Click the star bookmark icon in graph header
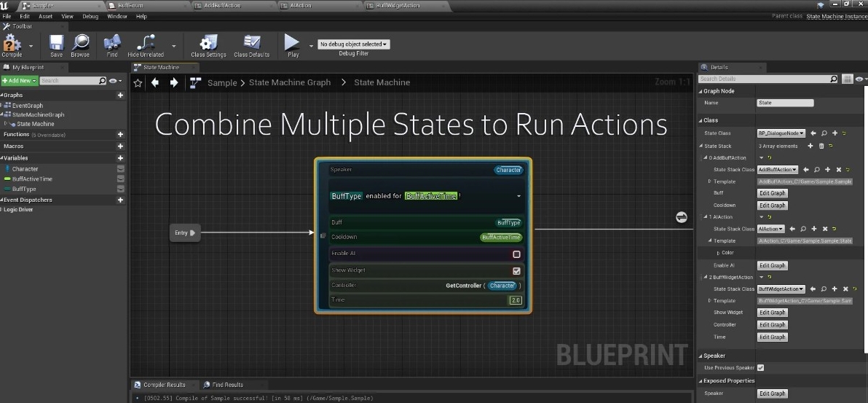The height and width of the screenshot is (403, 868). [x=138, y=83]
